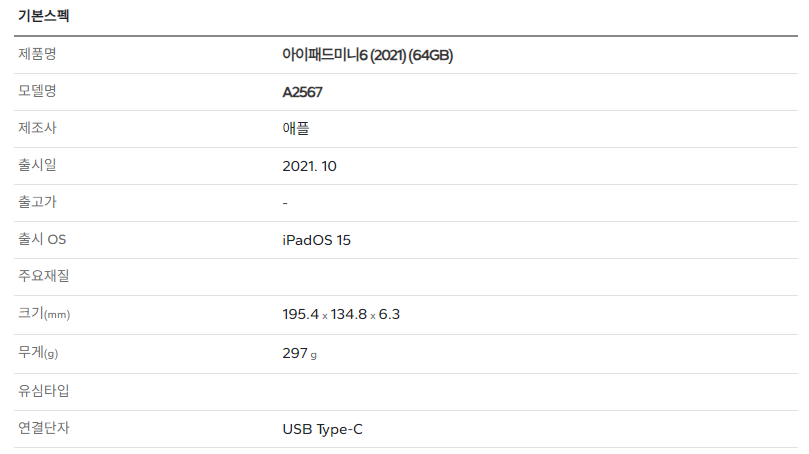
Task: Click the 출시 OS row label
Action: tap(42, 239)
